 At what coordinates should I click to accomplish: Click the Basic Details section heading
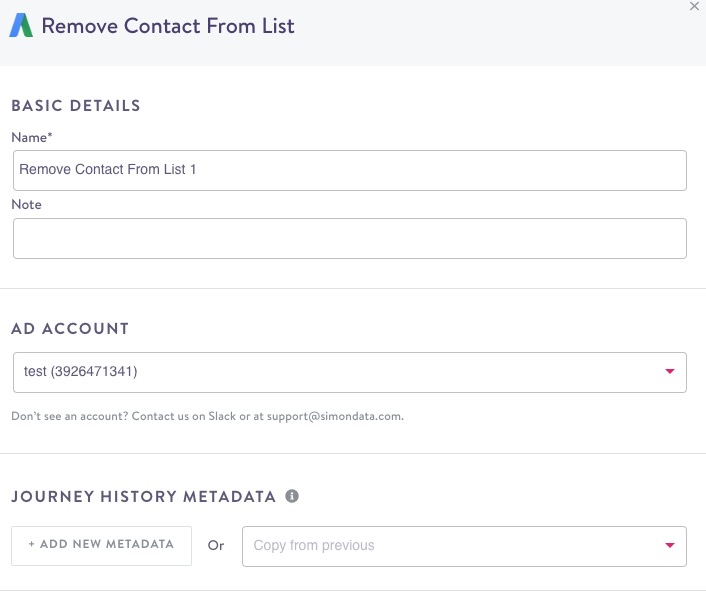76,105
